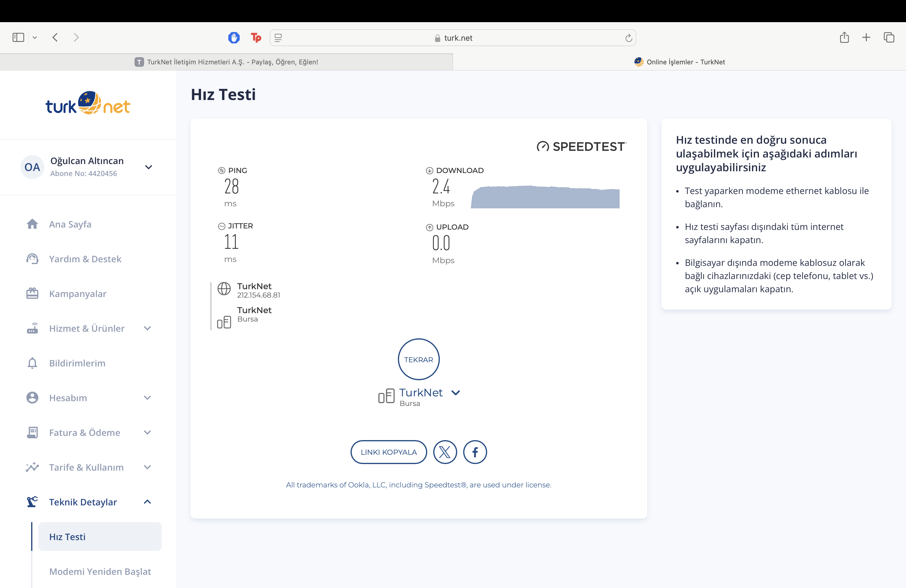Click the Abone No: 4420456 text
This screenshot has width=906, height=588.
83,173
